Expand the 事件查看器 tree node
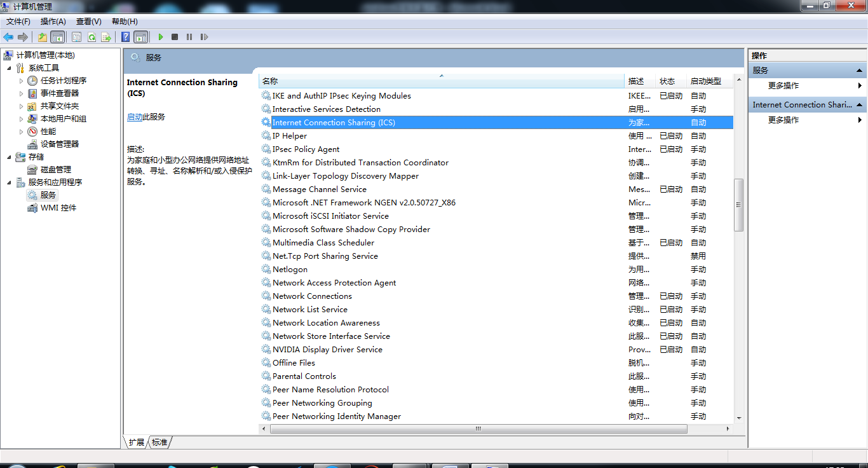The image size is (868, 468). (21, 93)
